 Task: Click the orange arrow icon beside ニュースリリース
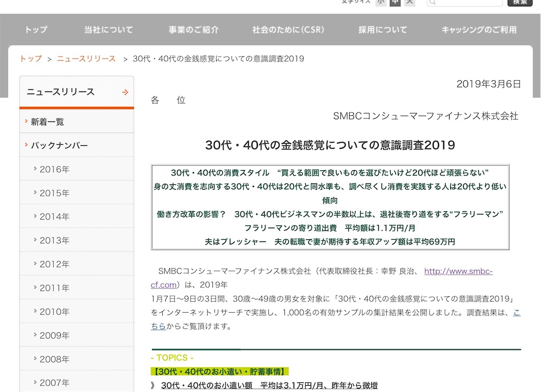coord(125,92)
